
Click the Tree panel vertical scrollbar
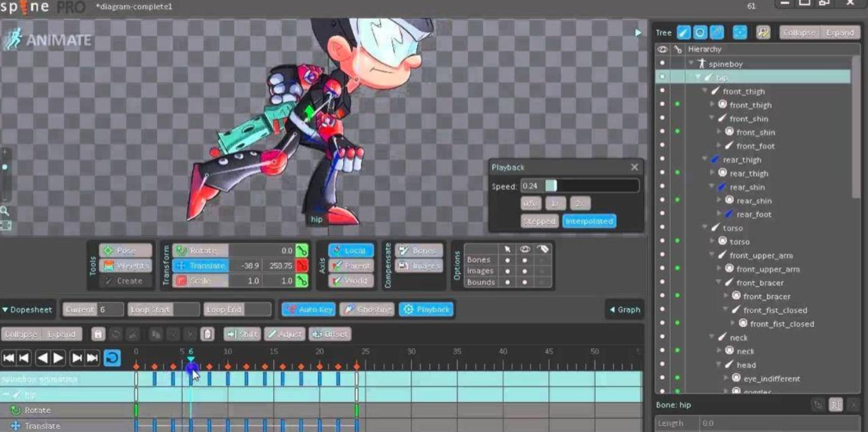[x=856, y=127]
